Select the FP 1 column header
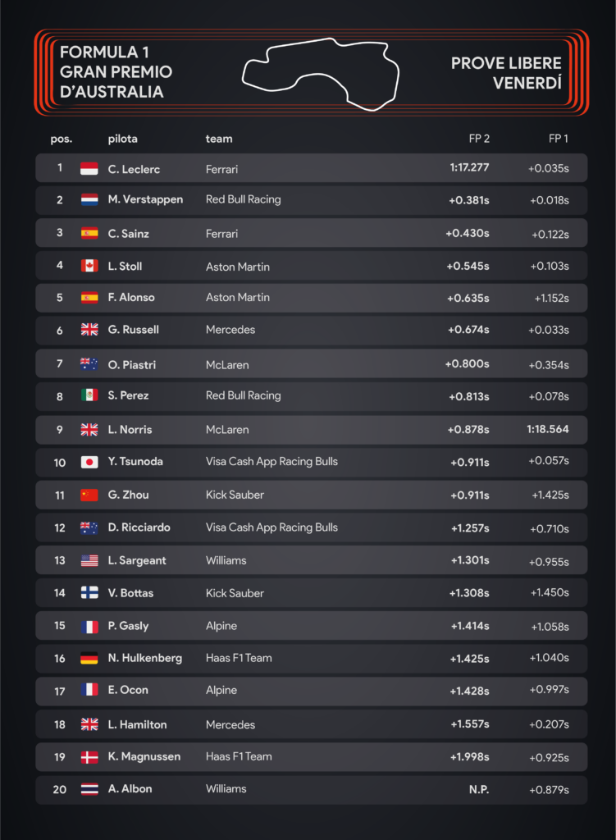616x840 pixels. coord(559,139)
